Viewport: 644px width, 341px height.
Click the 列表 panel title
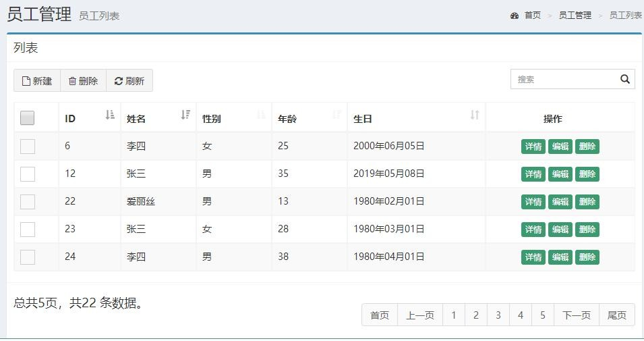click(x=26, y=48)
